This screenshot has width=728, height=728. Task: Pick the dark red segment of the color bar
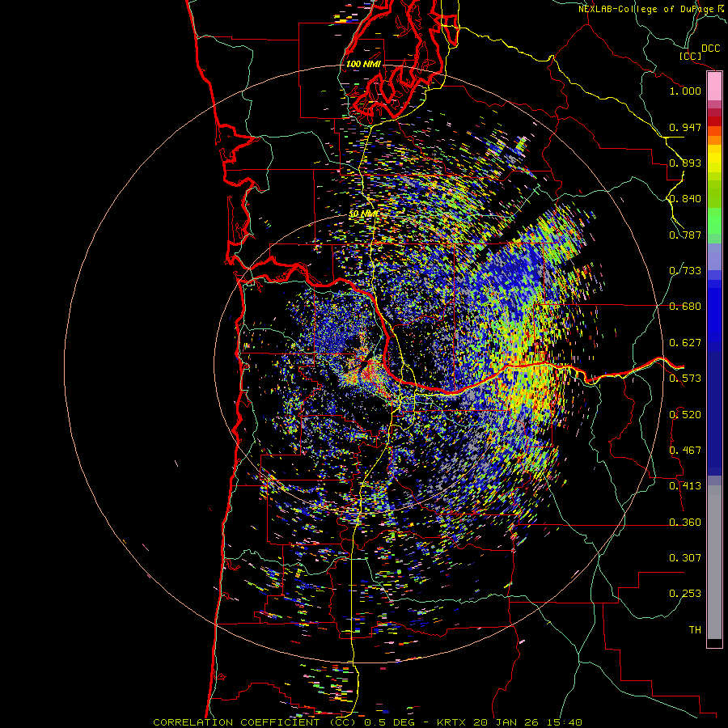(x=714, y=121)
